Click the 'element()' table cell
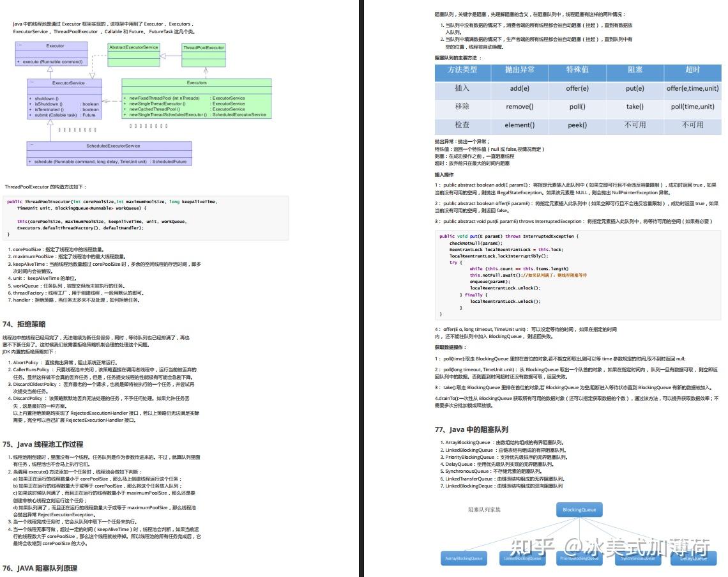 (520, 125)
